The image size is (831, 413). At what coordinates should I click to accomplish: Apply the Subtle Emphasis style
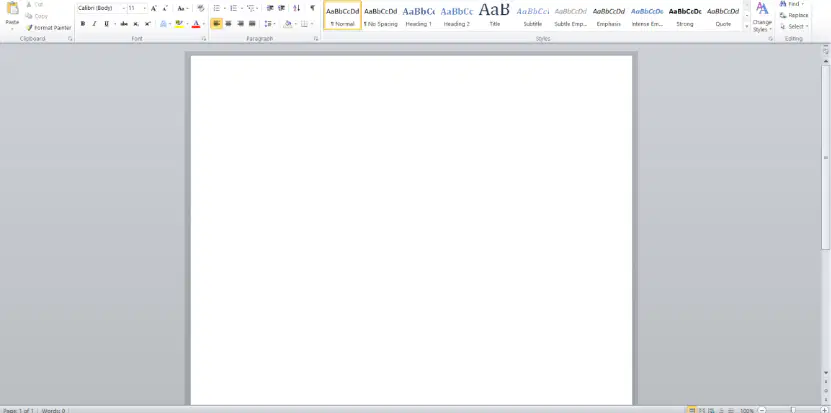[571, 15]
